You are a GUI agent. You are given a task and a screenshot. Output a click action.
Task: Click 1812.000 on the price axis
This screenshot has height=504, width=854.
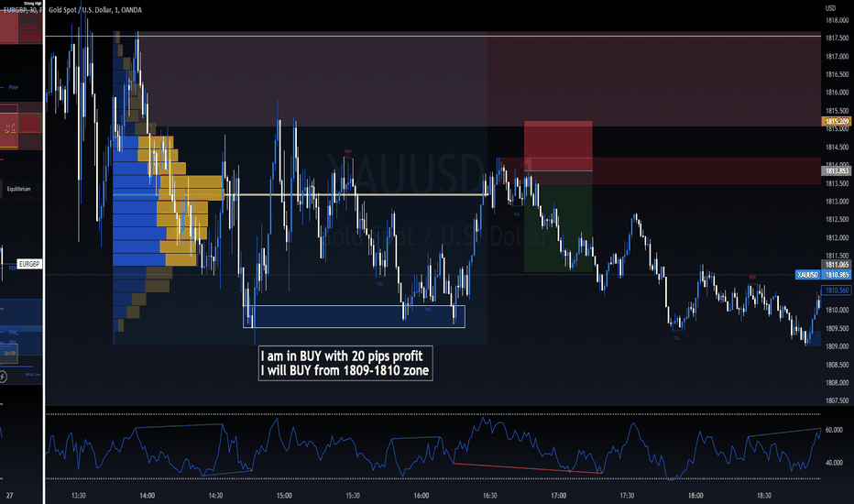[x=838, y=237]
